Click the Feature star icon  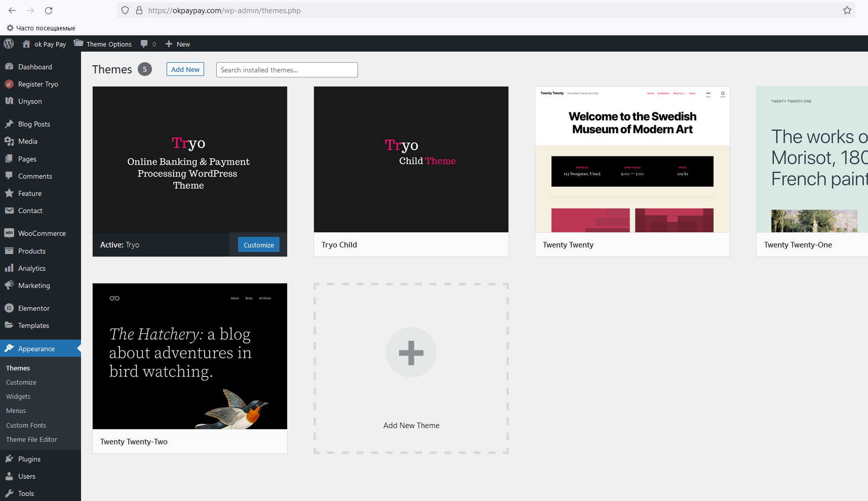tap(9, 193)
